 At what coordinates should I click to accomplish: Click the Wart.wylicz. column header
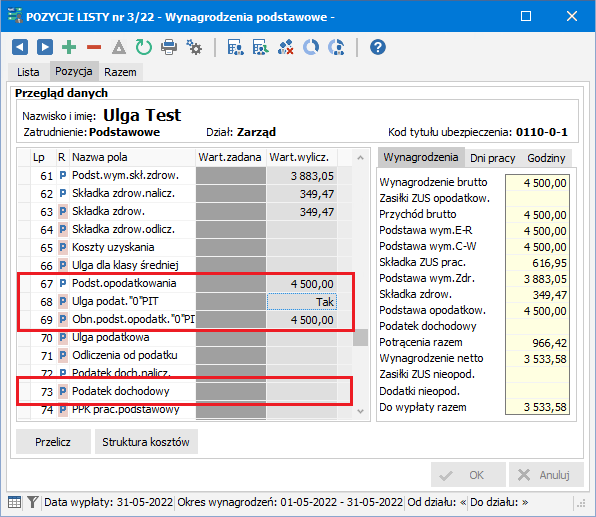click(302, 157)
